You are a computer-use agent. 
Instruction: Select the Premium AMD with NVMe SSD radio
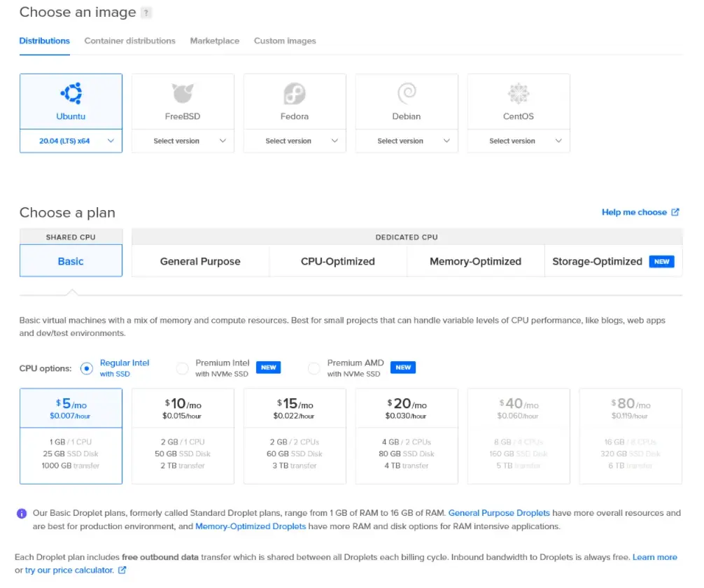tap(314, 369)
